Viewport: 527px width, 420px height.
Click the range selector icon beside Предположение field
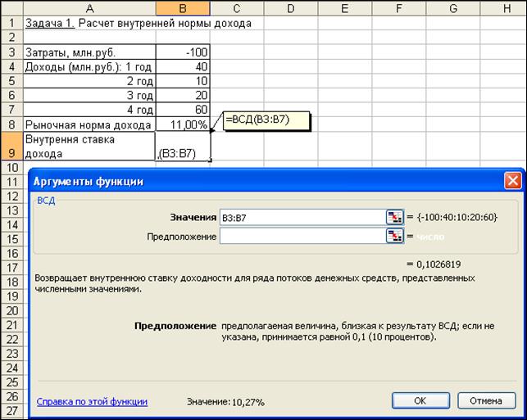pyautogui.click(x=395, y=236)
